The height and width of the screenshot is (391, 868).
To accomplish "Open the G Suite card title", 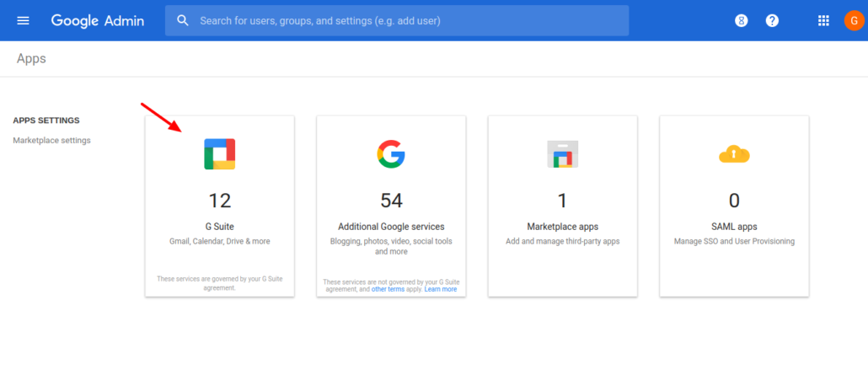I will [220, 227].
